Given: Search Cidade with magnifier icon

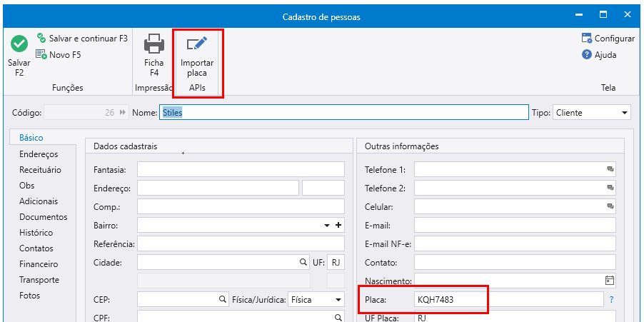Looking at the screenshot, I should click(303, 262).
